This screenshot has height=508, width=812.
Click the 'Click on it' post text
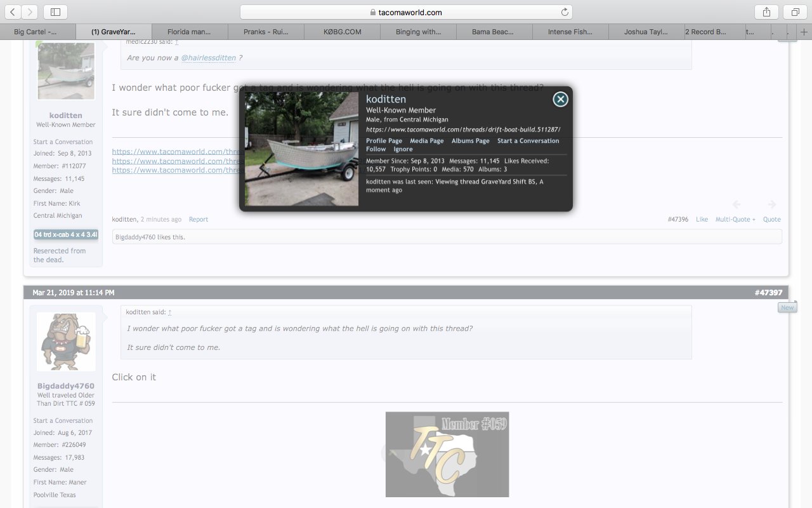[134, 377]
